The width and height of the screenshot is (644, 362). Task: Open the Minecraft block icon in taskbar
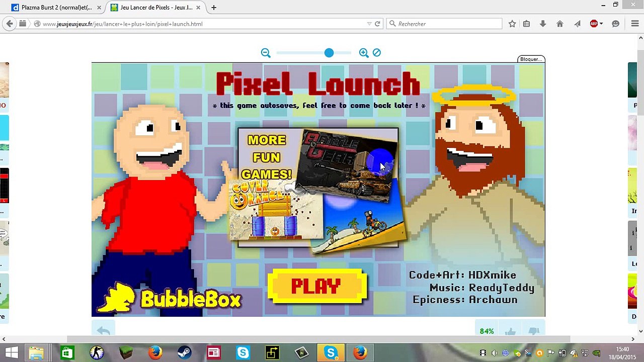[126, 352]
